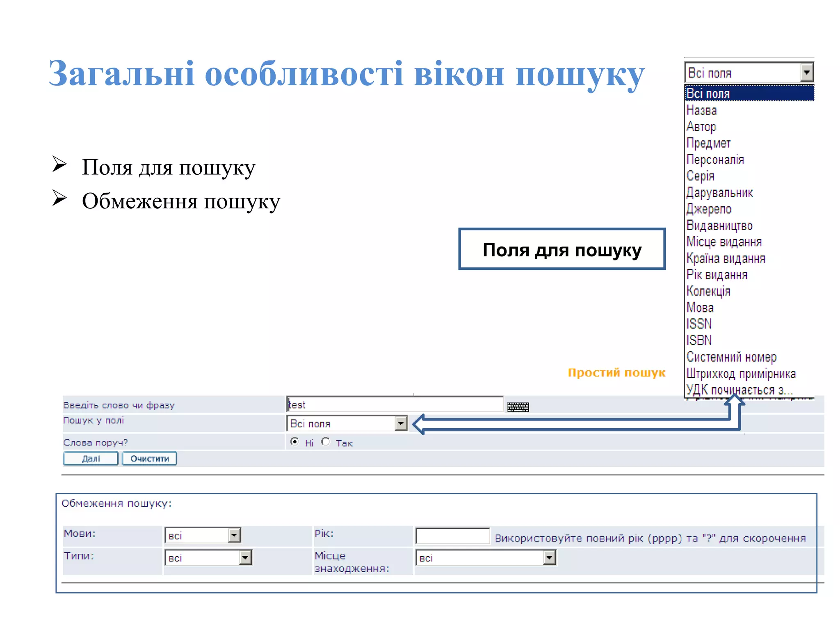Select 'Колекція' in the dropdown list

coord(749,291)
